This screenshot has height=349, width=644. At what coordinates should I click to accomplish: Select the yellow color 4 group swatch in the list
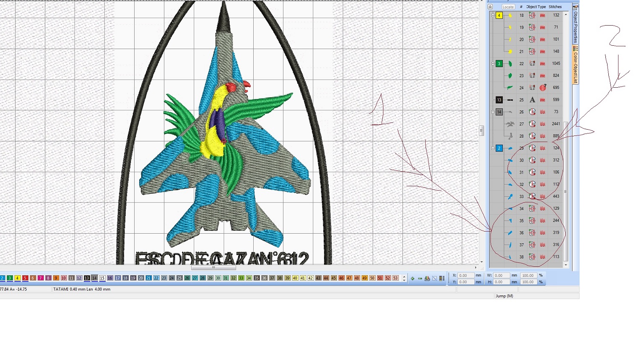(499, 16)
